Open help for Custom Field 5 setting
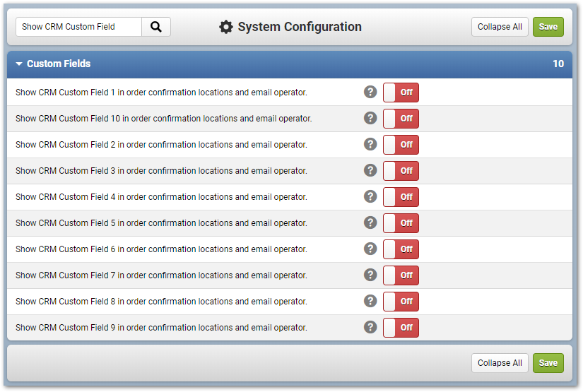 [370, 222]
